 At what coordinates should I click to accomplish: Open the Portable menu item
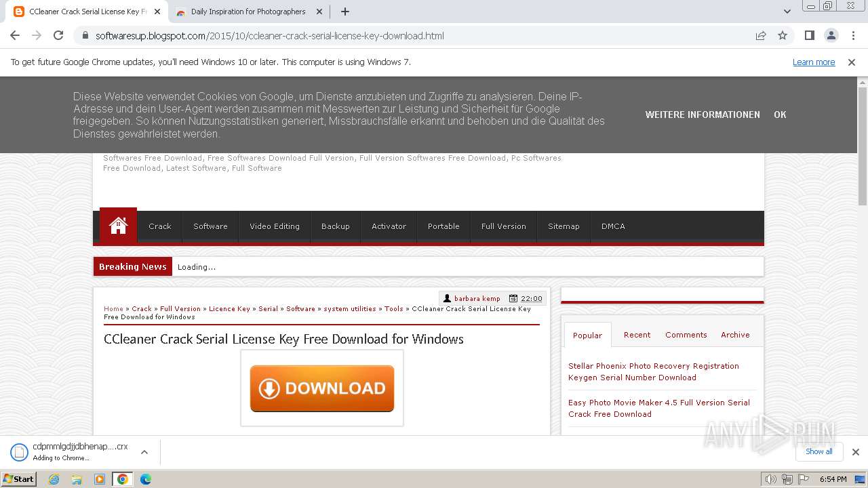click(x=443, y=226)
